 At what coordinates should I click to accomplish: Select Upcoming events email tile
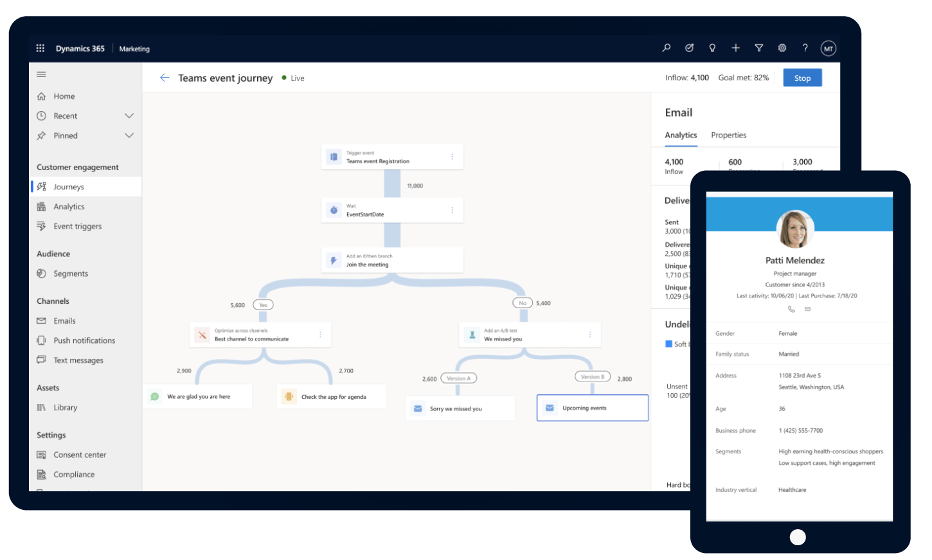(x=593, y=408)
